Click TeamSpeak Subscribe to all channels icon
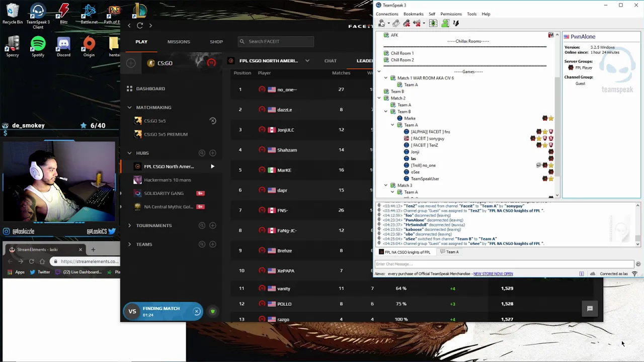This screenshot has height=362, width=644. coord(433,23)
